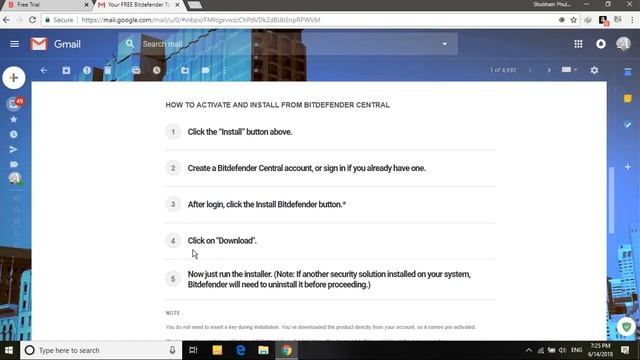Get add-ons plus icon

click(x=628, y=167)
